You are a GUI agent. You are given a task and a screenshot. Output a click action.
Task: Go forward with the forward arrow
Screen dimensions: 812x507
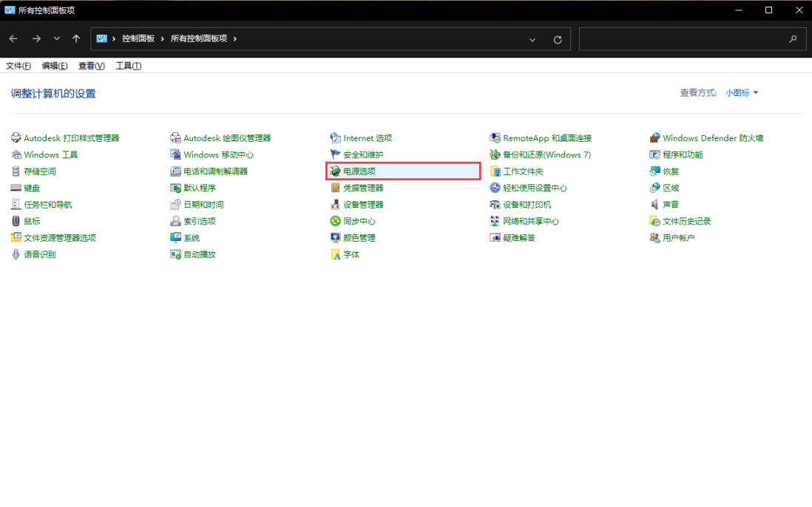click(36, 38)
